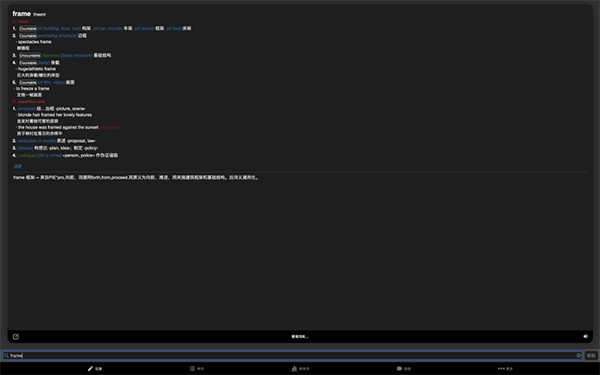The height and width of the screenshot is (375, 600).
Task: Click the blue "(of racket)" label
Action: (144, 28)
